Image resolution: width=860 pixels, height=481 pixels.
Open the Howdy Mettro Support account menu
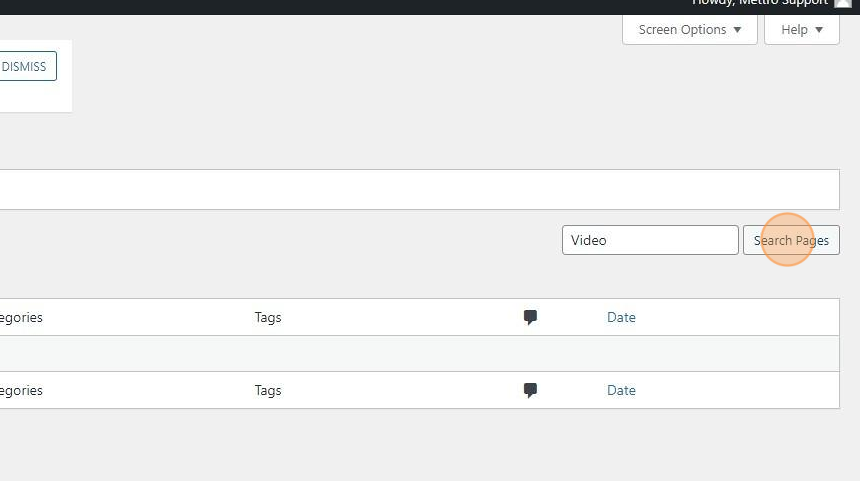tap(760, 3)
